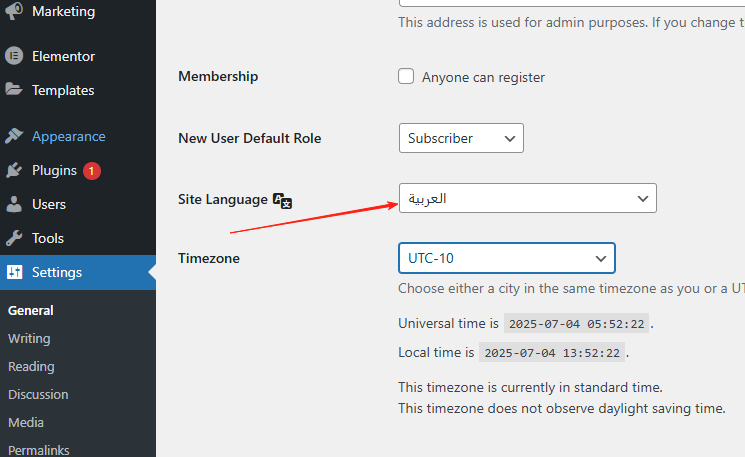Navigate to Permalinks settings
The image size is (745, 457).
click(39, 449)
